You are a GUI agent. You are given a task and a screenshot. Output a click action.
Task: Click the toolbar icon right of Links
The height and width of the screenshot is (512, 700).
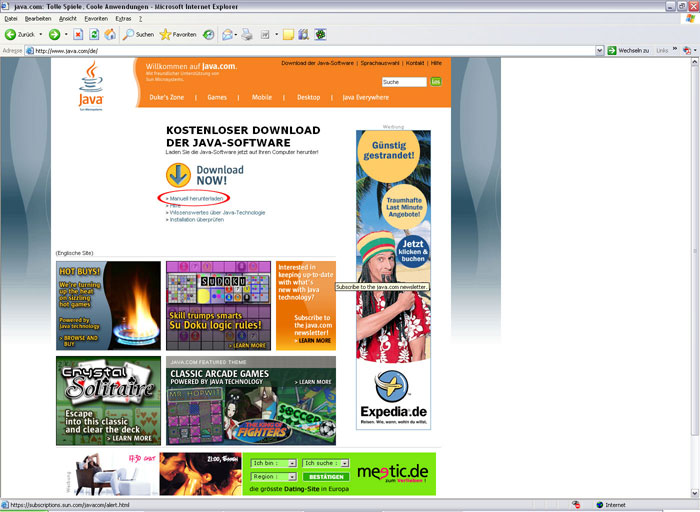687,50
